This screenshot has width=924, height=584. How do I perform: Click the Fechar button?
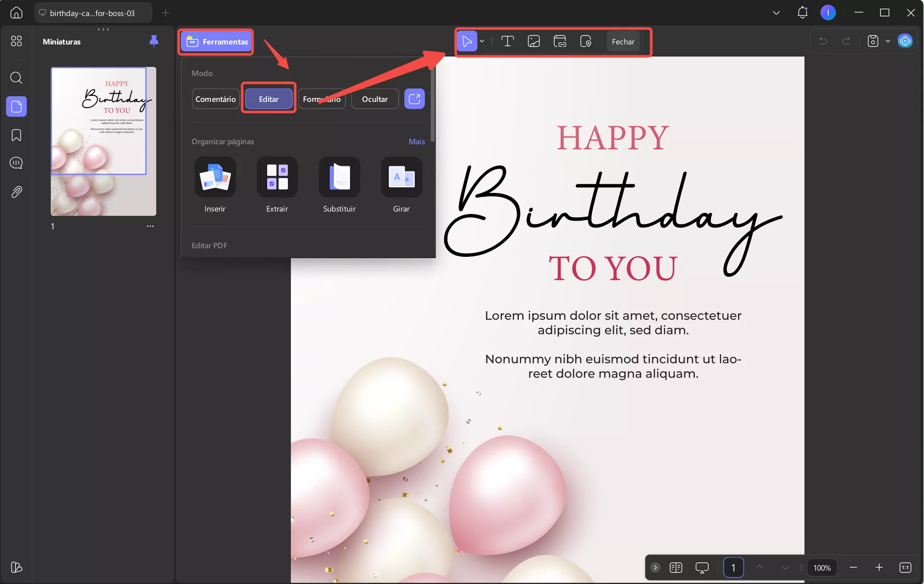pyautogui.click(x=623, y=41)
